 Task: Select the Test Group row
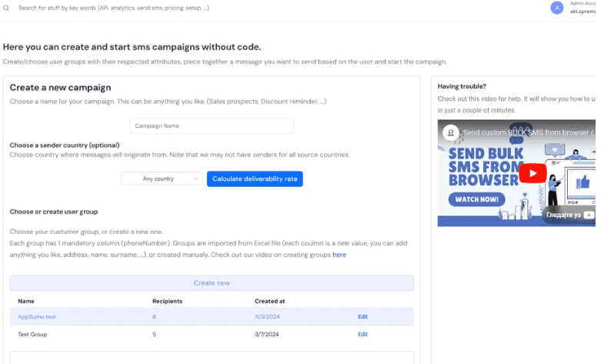(212, 334)
